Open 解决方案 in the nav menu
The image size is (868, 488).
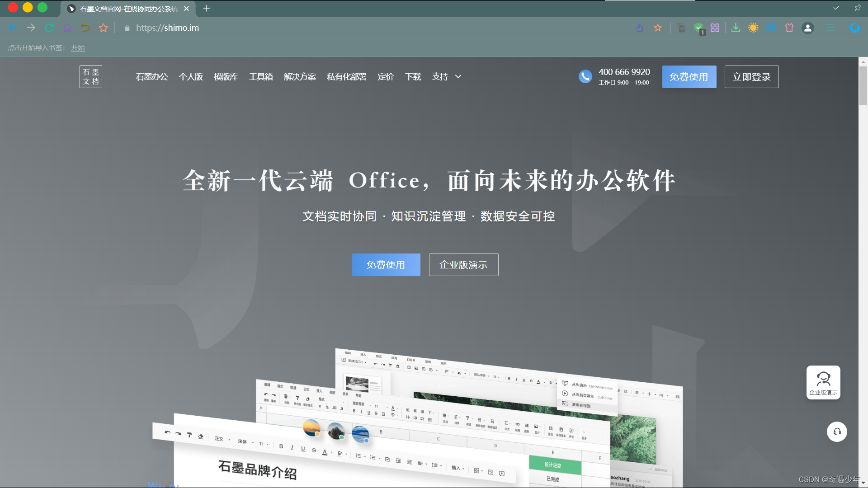coord(300,77)
